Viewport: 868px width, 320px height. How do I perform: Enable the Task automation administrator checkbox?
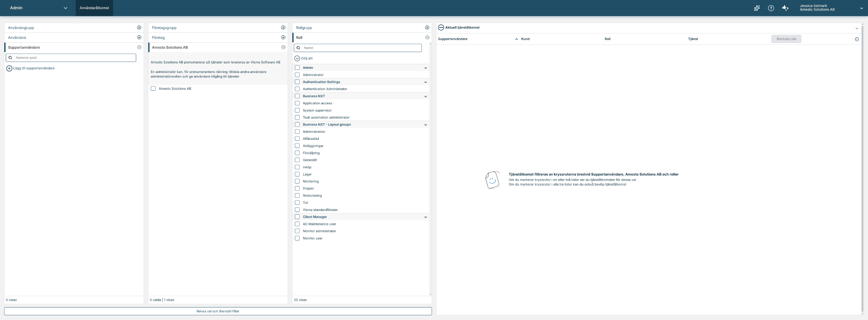297,118
